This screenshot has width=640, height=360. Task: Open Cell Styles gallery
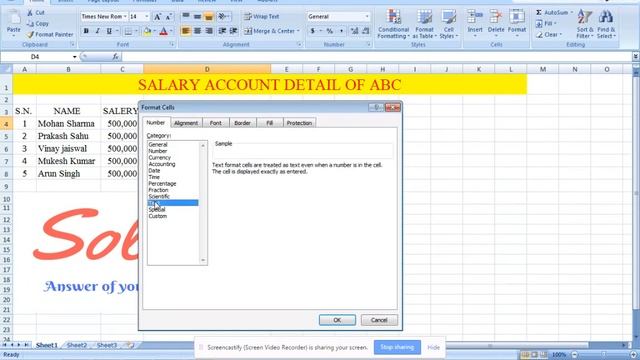click(449, 24)
